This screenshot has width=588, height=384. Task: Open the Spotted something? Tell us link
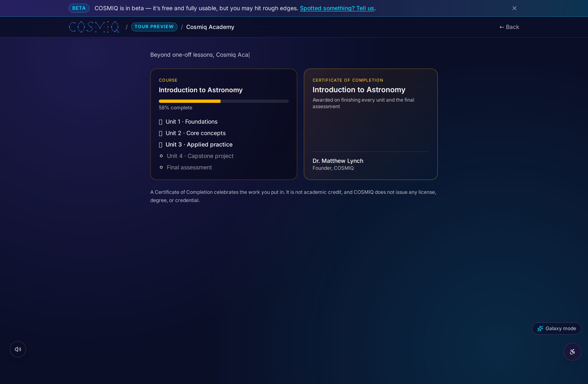point(337,8)
